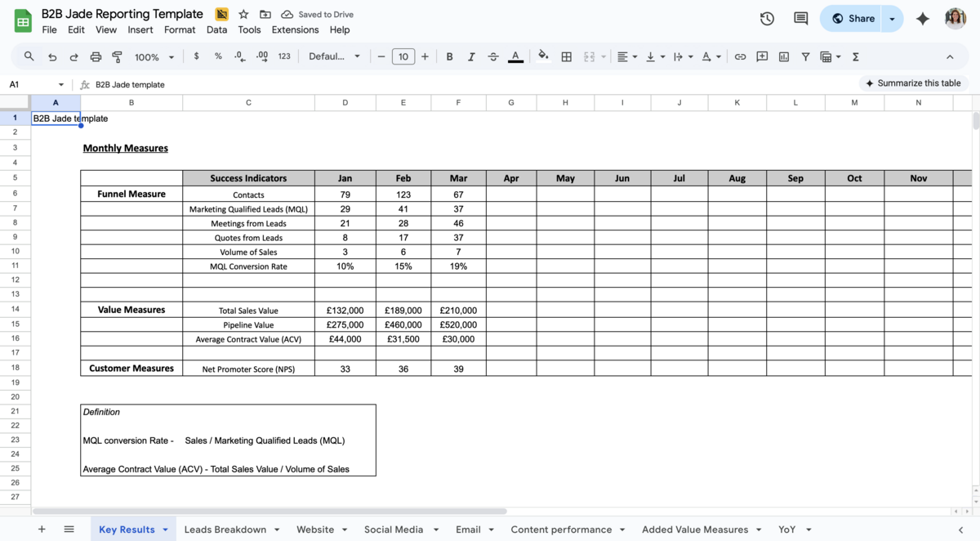Select the Monthly Measures heading cell
This screenshot has width=980, height=541.
point(126,148)
